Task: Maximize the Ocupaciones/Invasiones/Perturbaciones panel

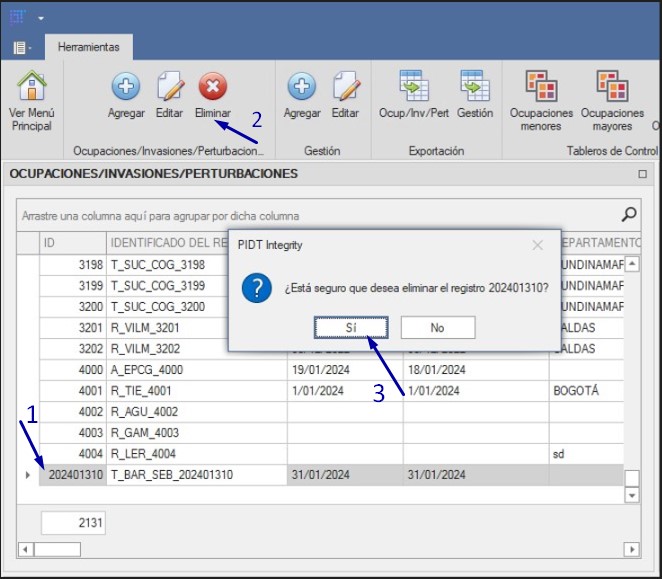Action: tap(642, 174)
